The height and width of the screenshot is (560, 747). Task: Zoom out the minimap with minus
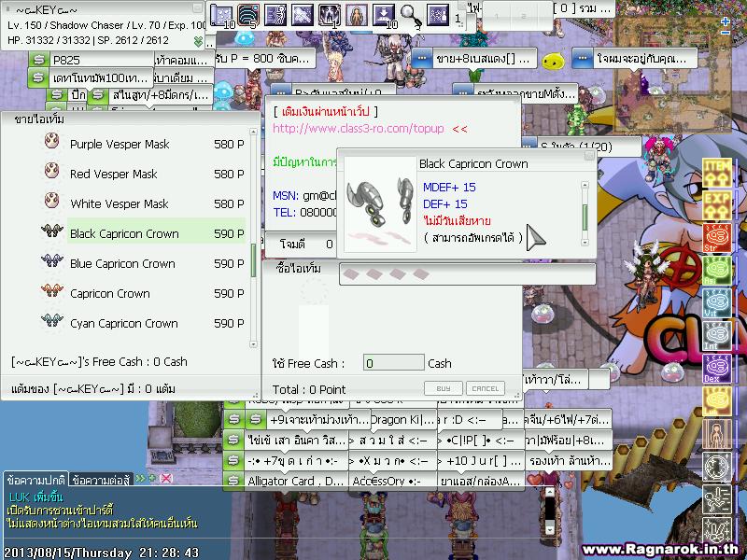726,33
